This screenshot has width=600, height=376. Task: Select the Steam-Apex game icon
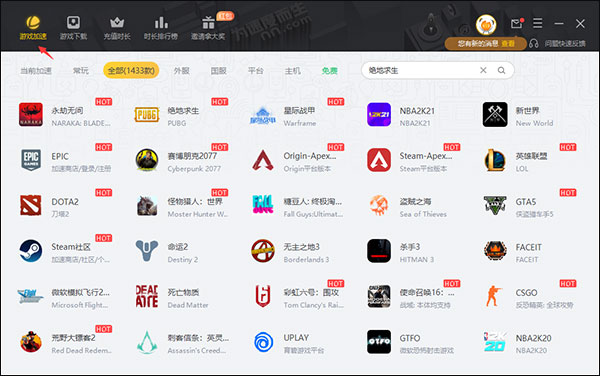click(379, 160)
